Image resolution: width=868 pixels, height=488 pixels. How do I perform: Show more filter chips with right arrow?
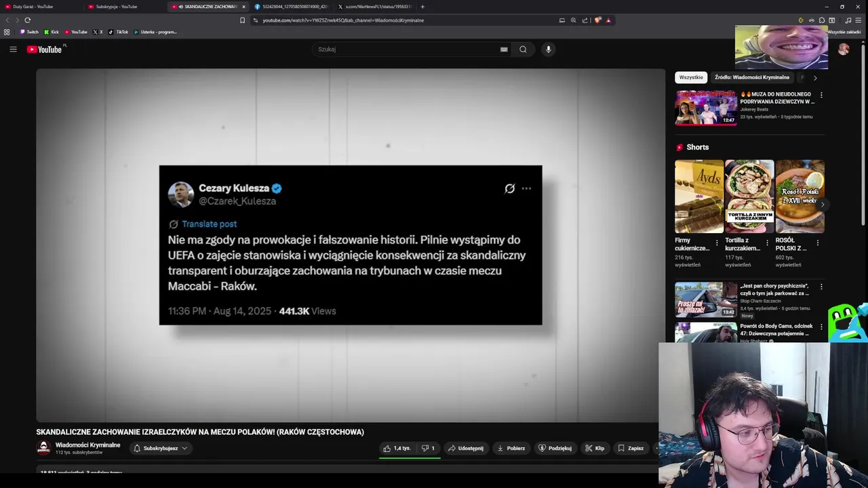(x=815, y=78)
